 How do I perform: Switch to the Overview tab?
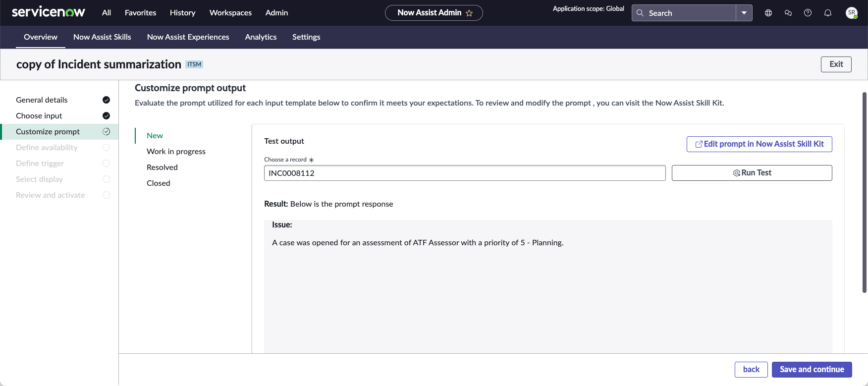click(x=41, y=37)
